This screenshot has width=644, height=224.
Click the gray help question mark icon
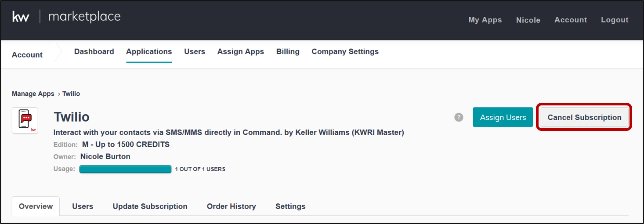click(x=459, y=117)
